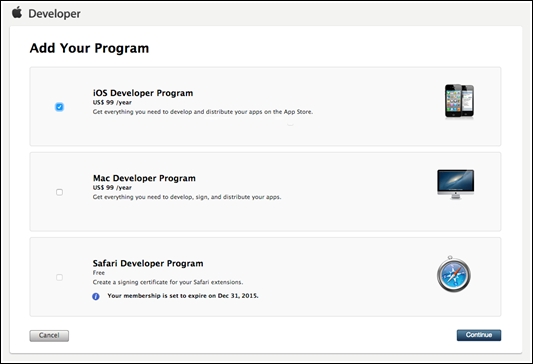
Task: Click the Add Your Program heading
Action: click(x=89, y=48)
